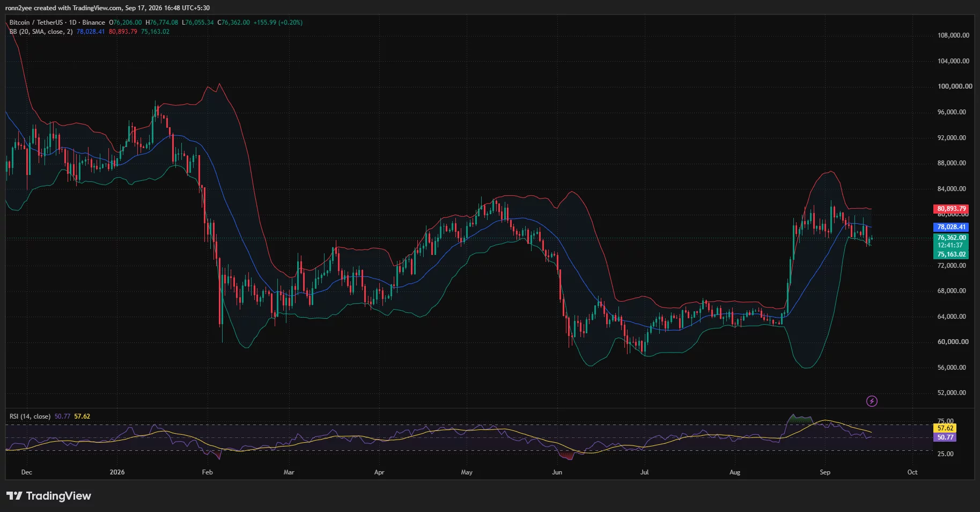The width and height of the screenshot is (980, 512).
Task: Click the green 76,362.00 current price label
Action: [x=951, y=238]
